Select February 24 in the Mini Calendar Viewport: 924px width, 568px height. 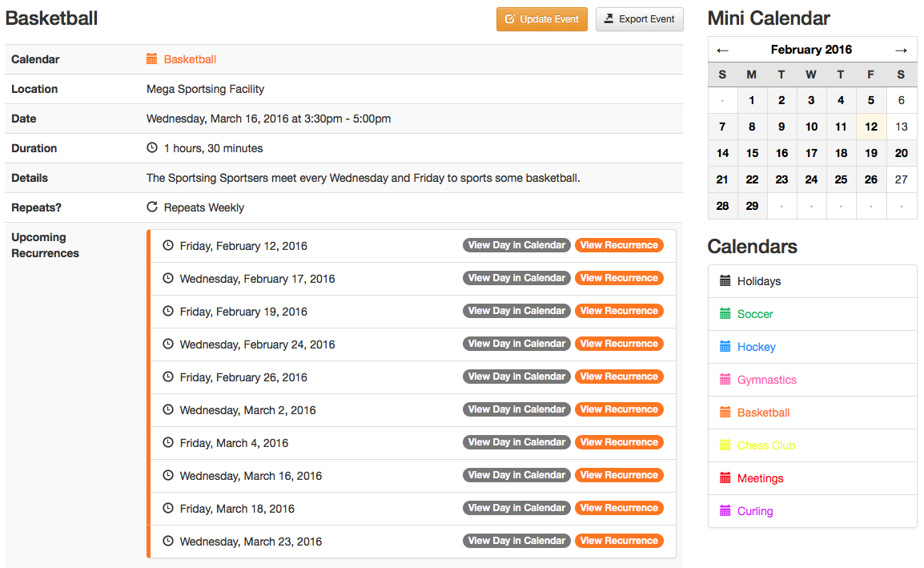click(x=811, y=180)
